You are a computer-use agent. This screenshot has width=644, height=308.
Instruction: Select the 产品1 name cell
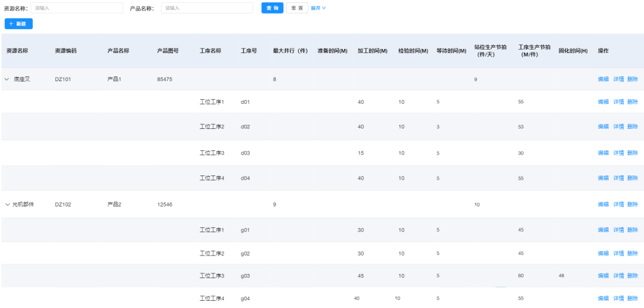coord(114,79)
